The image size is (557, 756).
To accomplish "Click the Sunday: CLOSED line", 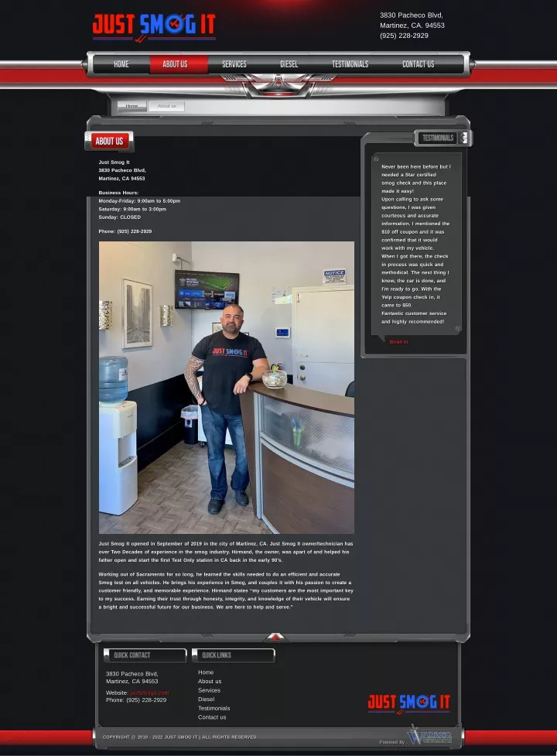I will pyautogui.click(x=119, y=217).
